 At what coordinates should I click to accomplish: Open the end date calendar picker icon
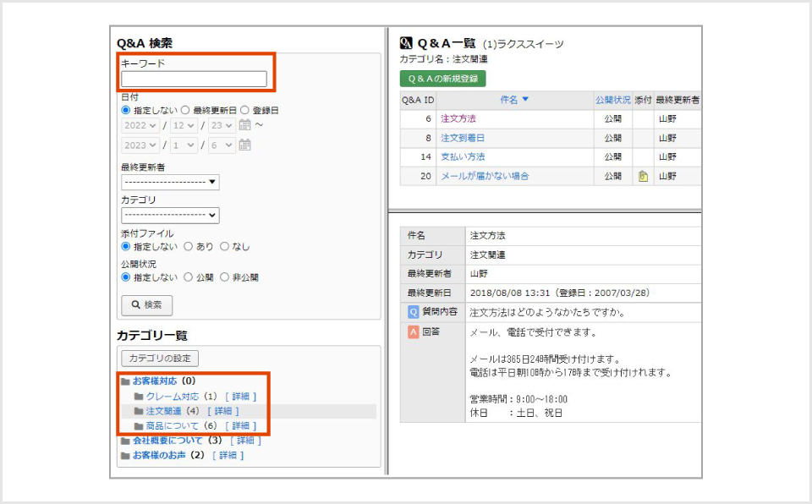point(245,144)
